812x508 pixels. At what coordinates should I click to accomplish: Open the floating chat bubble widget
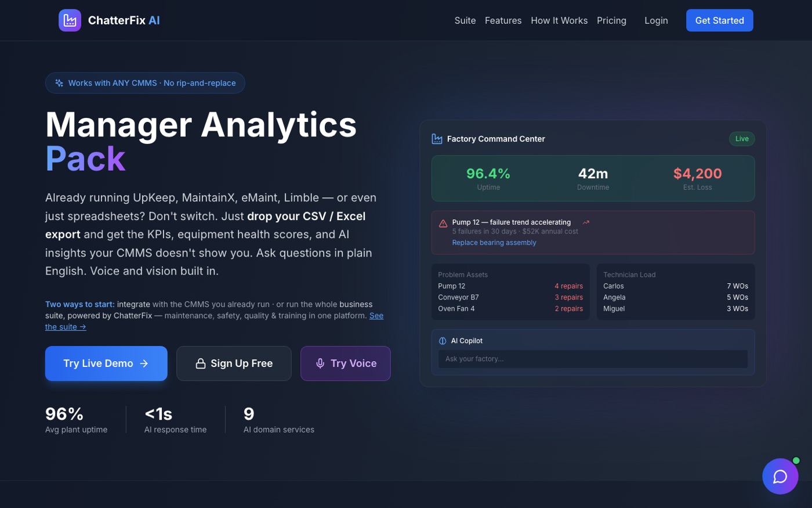click(780, 476)
